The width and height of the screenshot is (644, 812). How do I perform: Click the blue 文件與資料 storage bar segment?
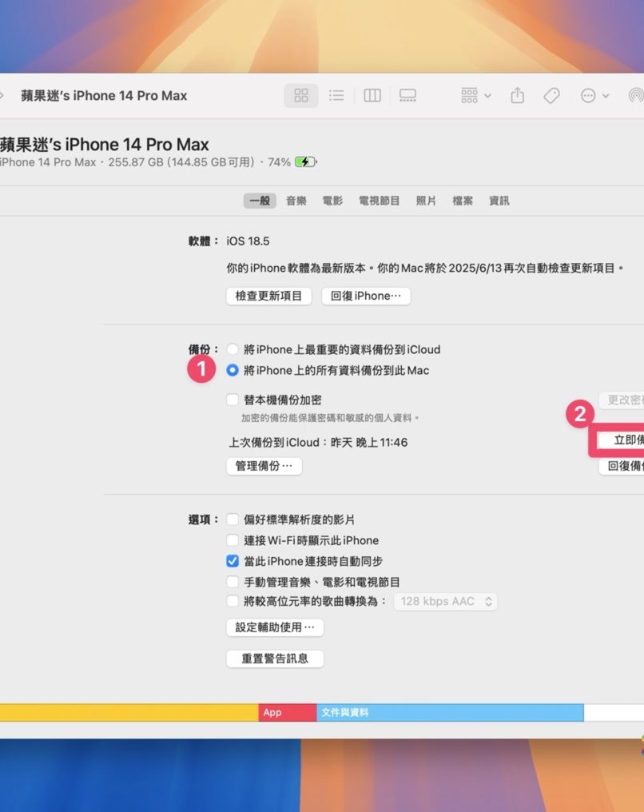(450, 712)
